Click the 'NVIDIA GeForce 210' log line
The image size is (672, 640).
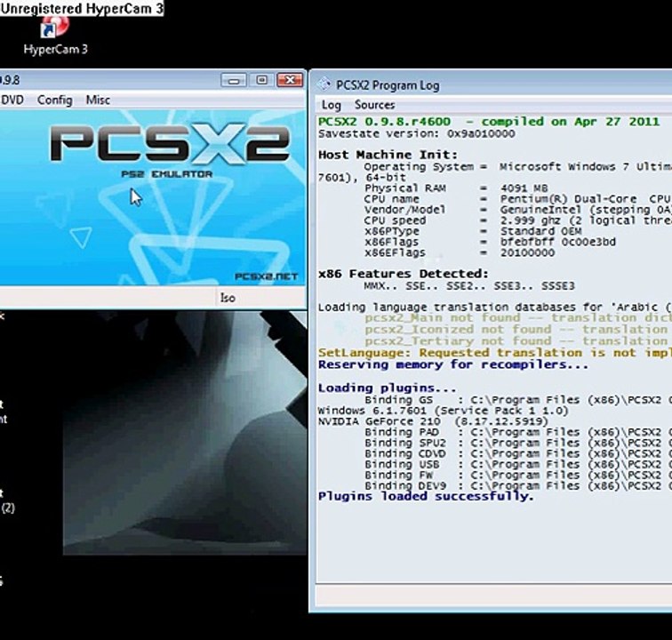pyautogui.click(x=433, y=421)
